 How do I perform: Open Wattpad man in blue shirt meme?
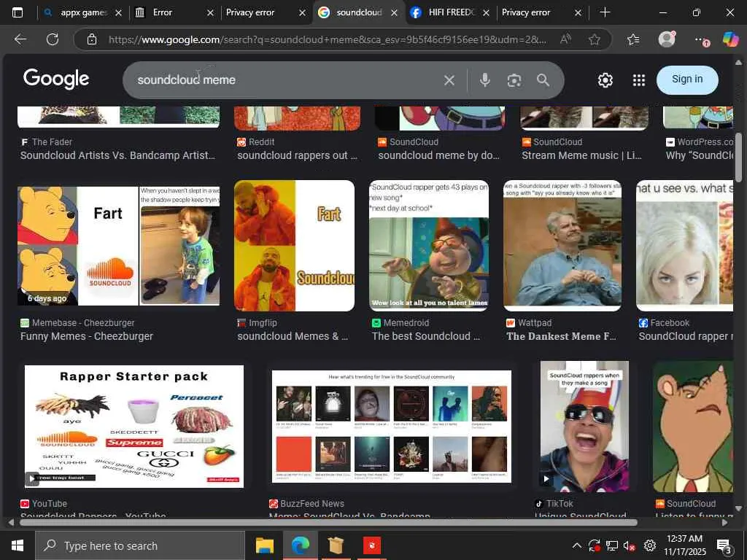pyautogui.click(x=562, y=246)
